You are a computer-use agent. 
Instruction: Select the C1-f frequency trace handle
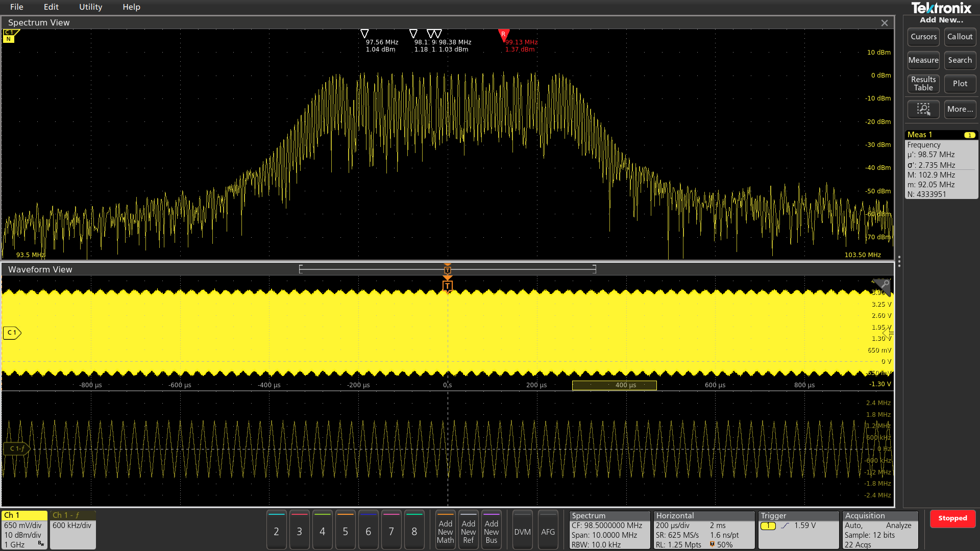click(17, 448)
